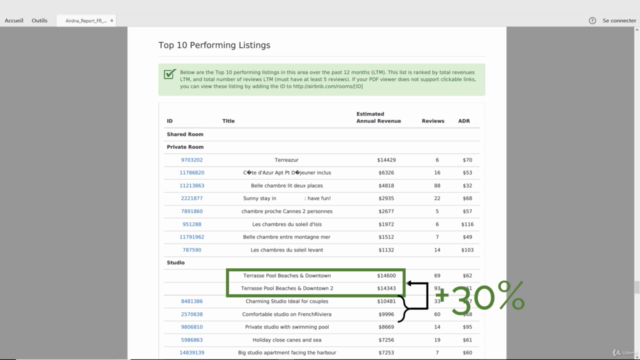Open listing ID 9806810
Screen dimensions: 640x360
click(x=192, y=327)
